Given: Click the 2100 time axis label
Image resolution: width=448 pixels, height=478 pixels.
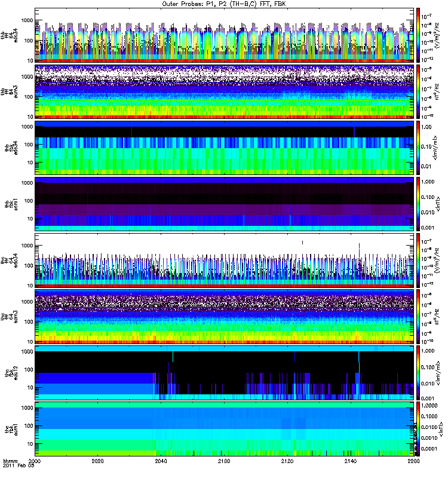Looking at the screenshot, I should pos(225,462).
